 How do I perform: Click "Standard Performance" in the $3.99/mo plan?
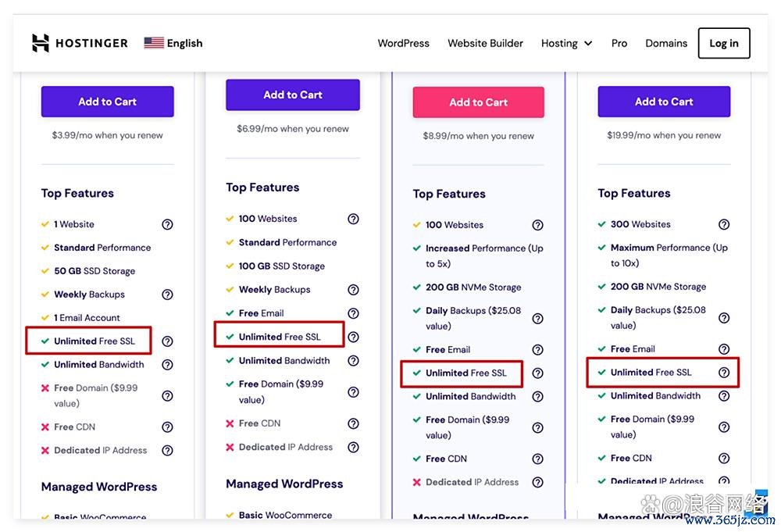pos(102,248)
